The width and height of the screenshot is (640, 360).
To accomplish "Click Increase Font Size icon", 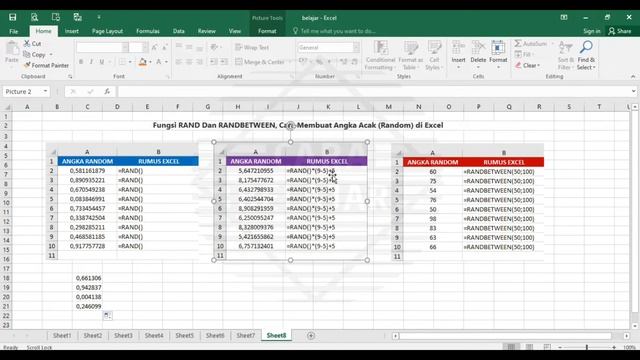I will pos(154,47).
